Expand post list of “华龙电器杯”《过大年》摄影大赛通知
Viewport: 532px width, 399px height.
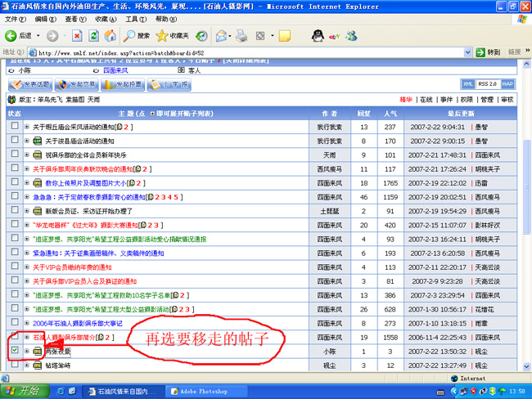tap(27, 225)
